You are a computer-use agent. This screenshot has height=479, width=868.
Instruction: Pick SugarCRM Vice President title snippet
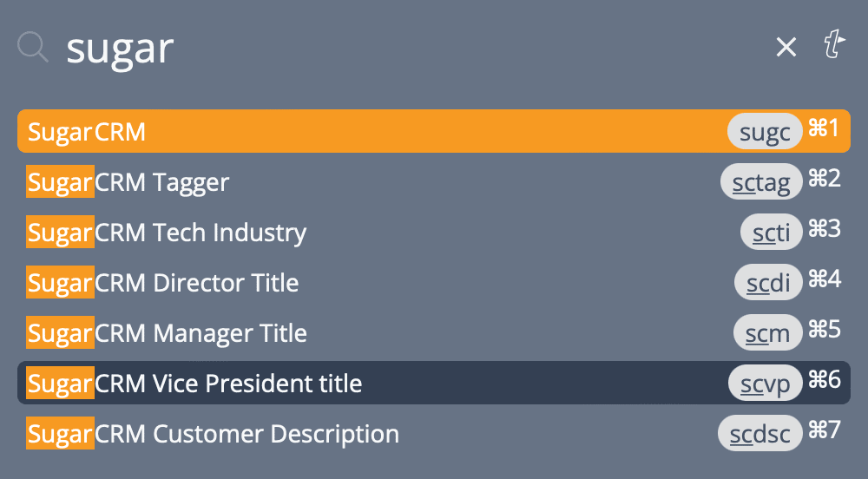pyautogui.click(x=434, y=383)
